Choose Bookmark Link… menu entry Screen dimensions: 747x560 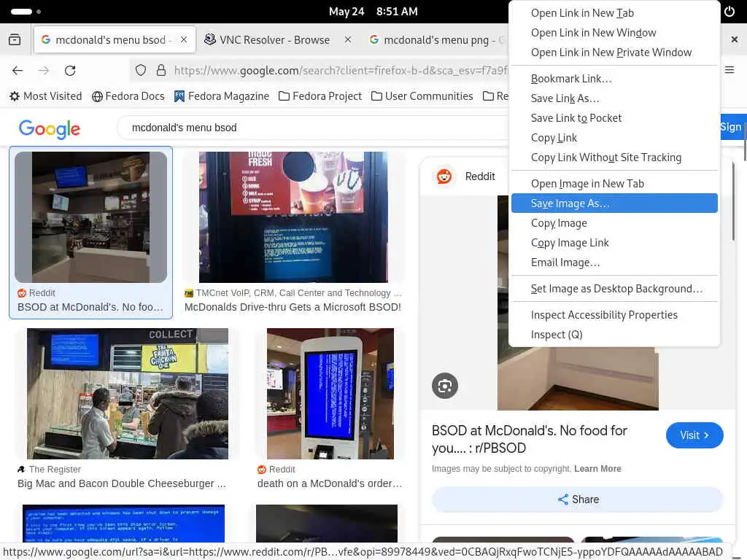coord(614,79)
